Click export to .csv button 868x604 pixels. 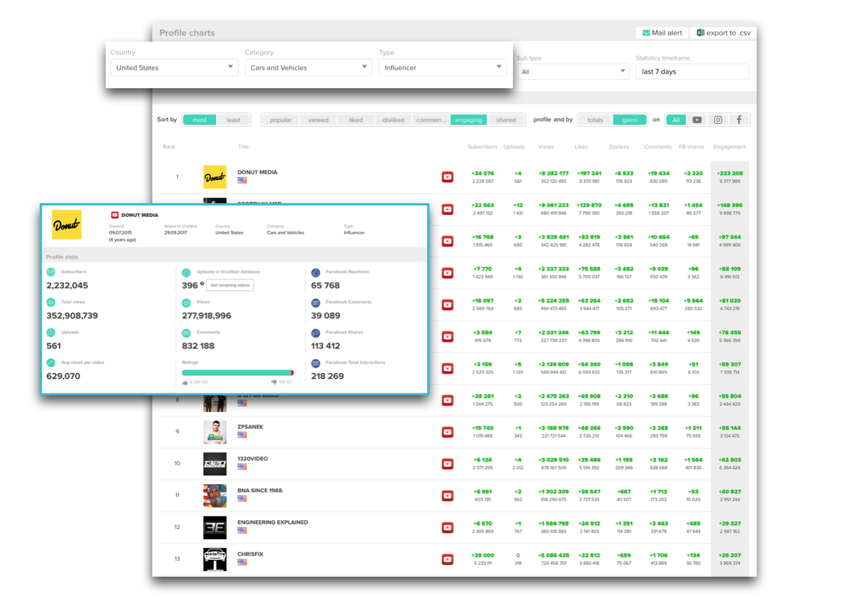tap(724, 33)
